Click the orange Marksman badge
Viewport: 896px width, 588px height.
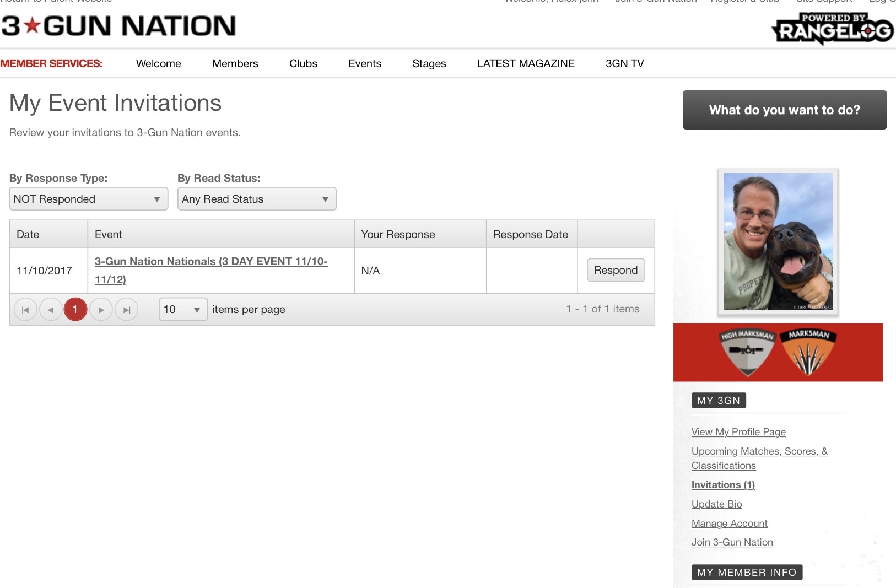point(809,352)
